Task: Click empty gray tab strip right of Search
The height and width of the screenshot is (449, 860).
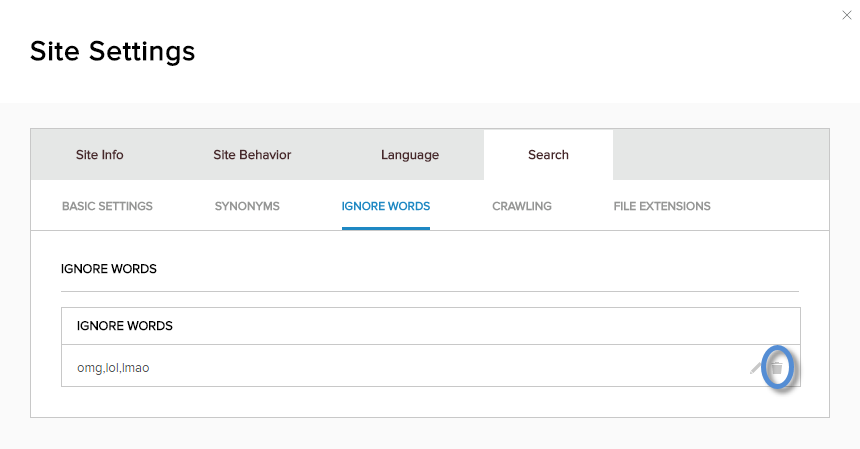Action: (720, 155)
